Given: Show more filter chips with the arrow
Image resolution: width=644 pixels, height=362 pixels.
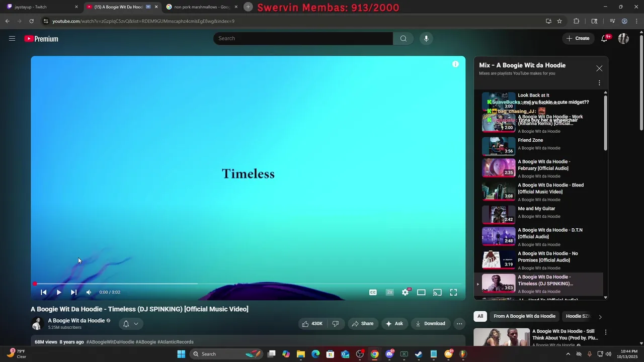Looking at the screenshot, I should [600, 317].
